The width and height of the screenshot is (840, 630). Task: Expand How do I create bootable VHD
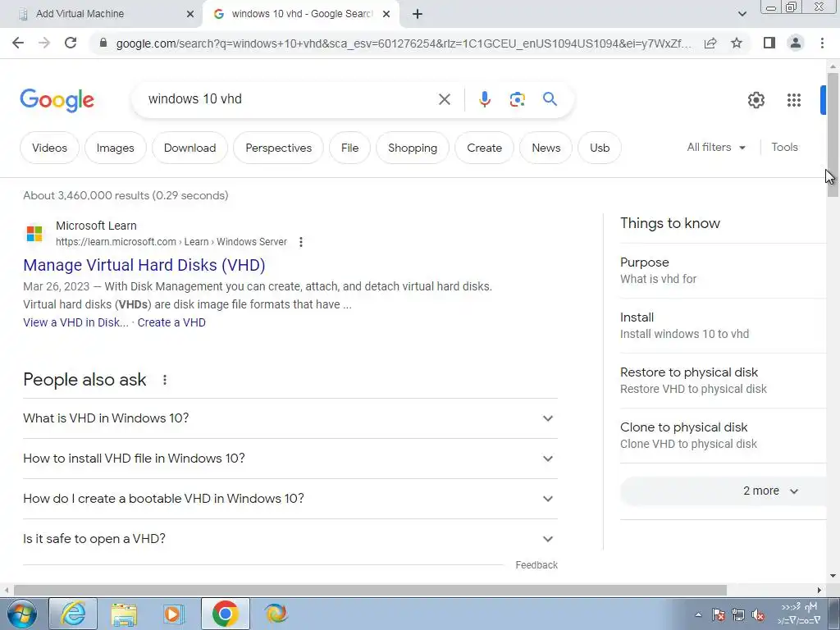290,499
